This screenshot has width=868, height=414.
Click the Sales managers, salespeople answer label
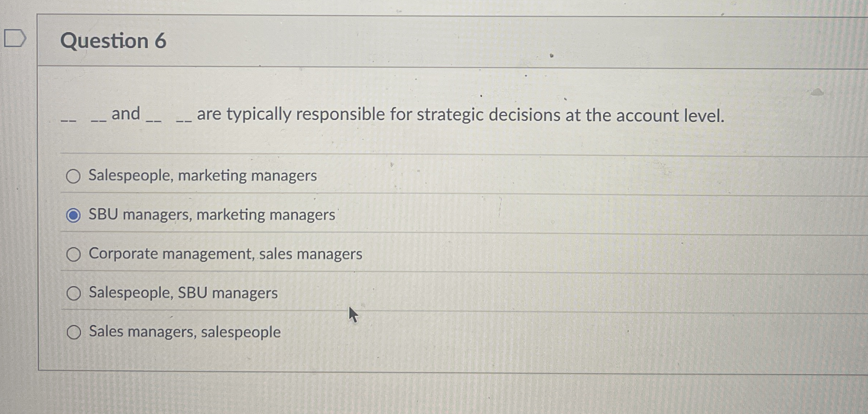click(x=184, y=332)
